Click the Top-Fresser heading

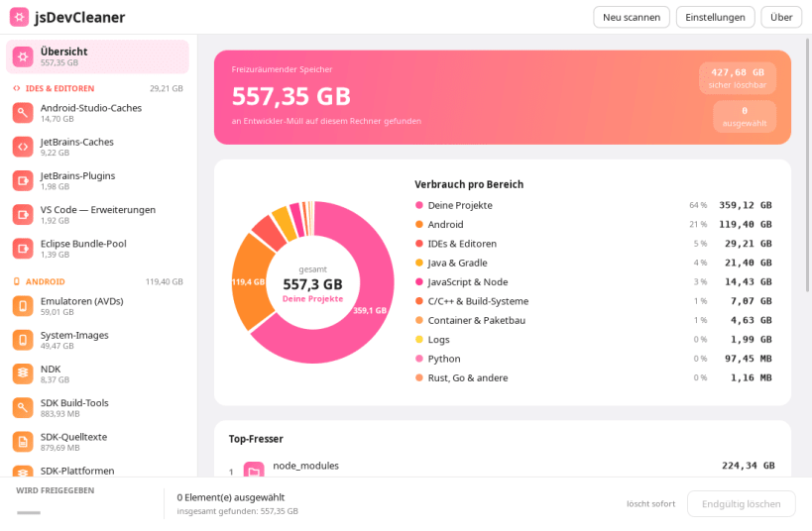256,439
